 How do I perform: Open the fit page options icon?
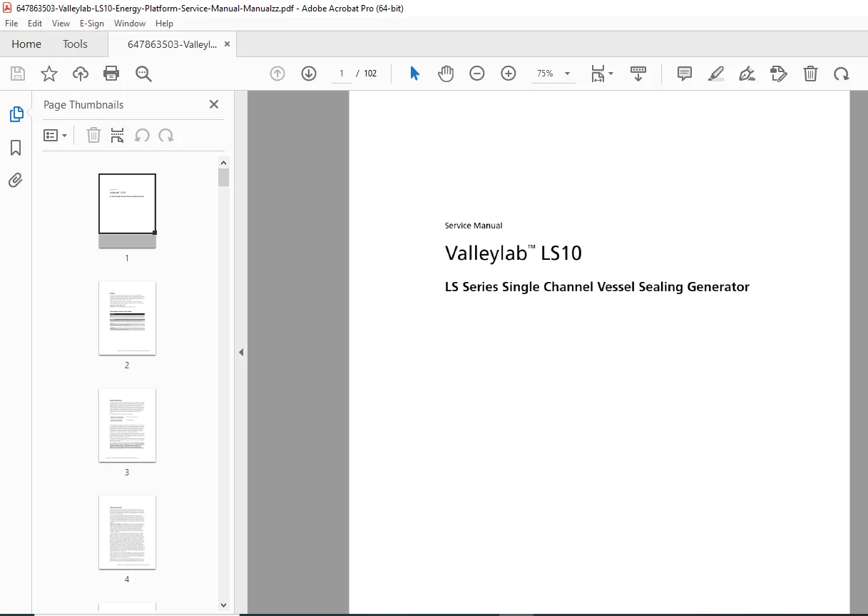coord(598,74)
